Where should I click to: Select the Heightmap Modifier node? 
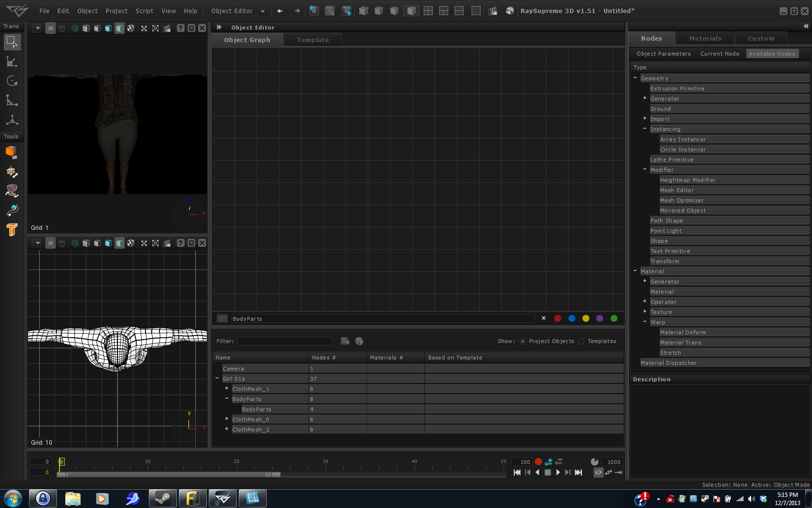tap(734, 180)
